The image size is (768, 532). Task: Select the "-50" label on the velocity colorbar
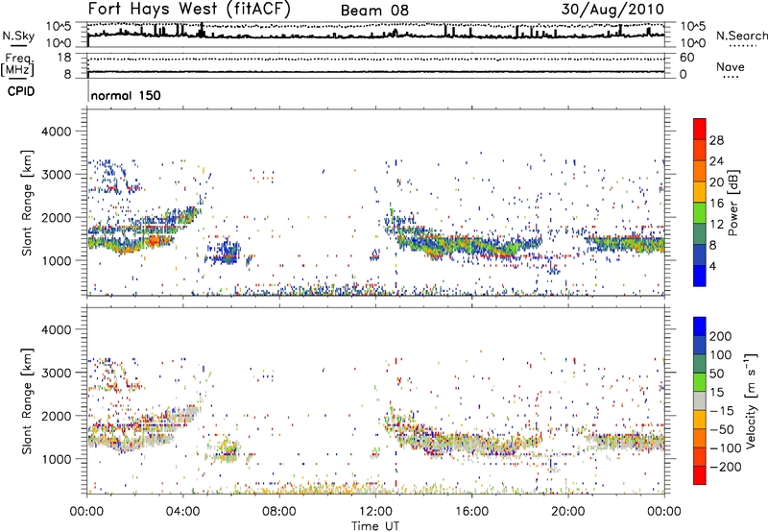point(723,429)
